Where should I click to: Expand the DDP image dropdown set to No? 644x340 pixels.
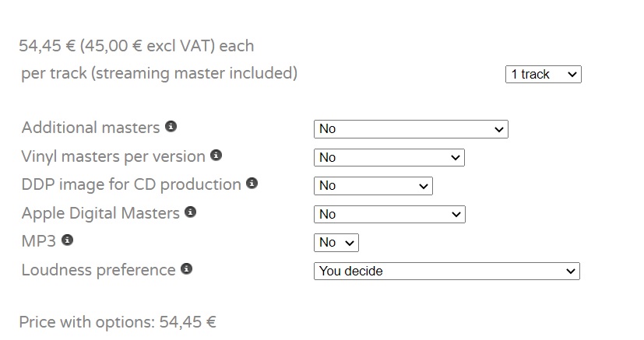tap(373, 186)
